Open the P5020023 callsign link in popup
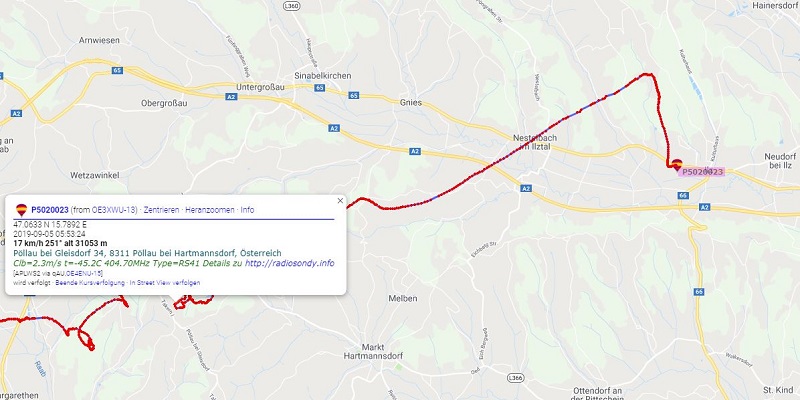Image resolution: width=800 pixels, height=400 pixels. [50, 210]
